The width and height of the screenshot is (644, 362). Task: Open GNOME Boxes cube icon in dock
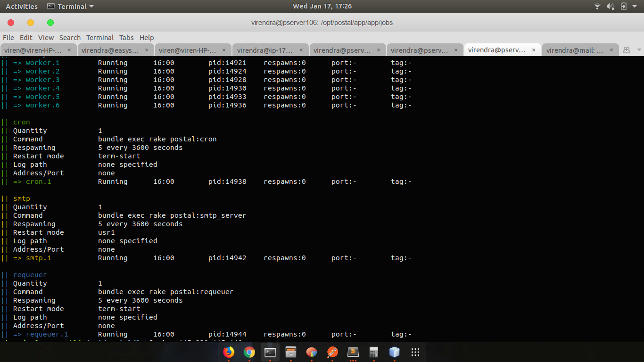(x=394, y=352)
